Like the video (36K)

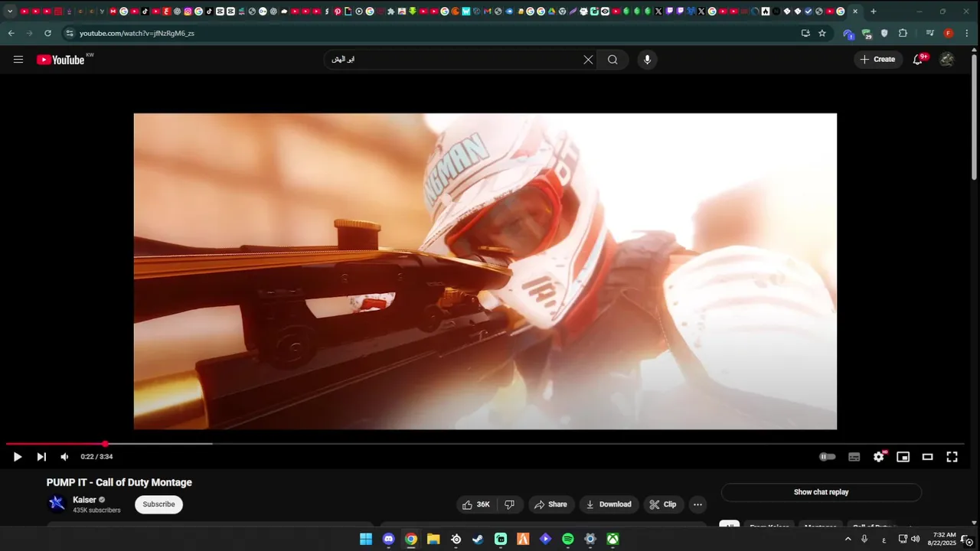coord(476,504)
